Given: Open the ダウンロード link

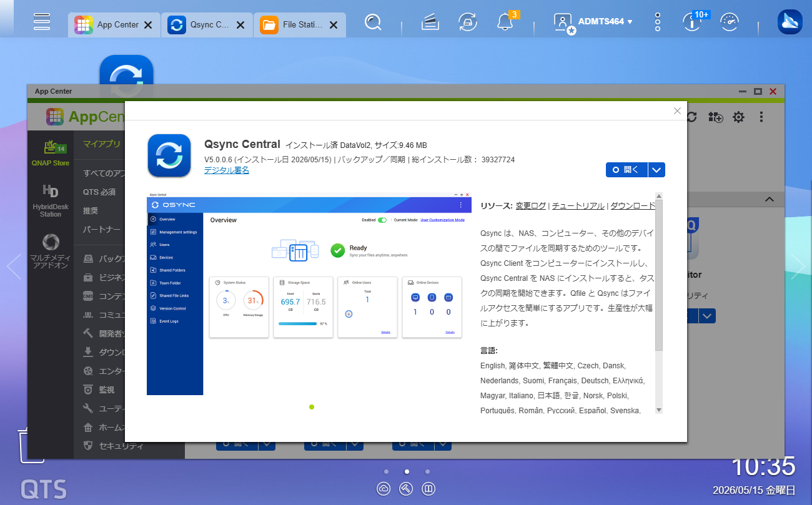Looking at the screenshot, I should pos(633,205).
